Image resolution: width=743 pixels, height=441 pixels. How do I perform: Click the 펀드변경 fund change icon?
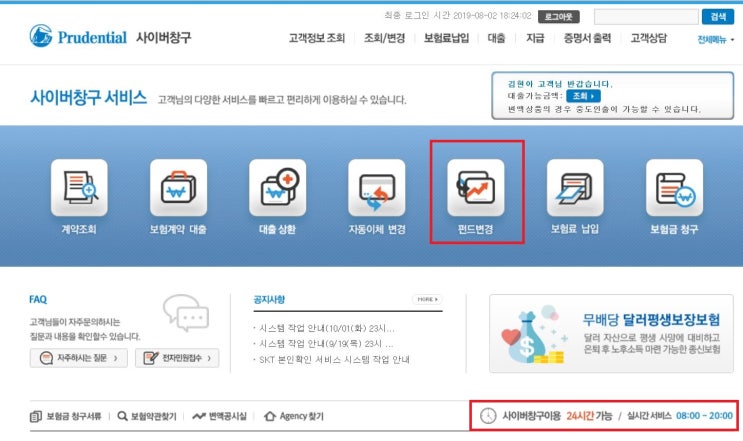coord(476,188)
